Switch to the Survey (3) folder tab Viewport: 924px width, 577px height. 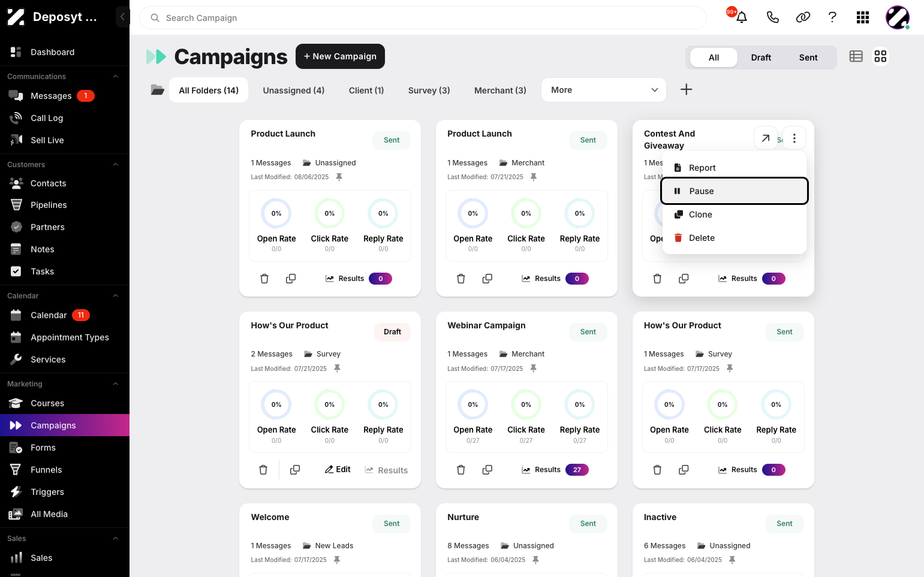click(429, 90)
